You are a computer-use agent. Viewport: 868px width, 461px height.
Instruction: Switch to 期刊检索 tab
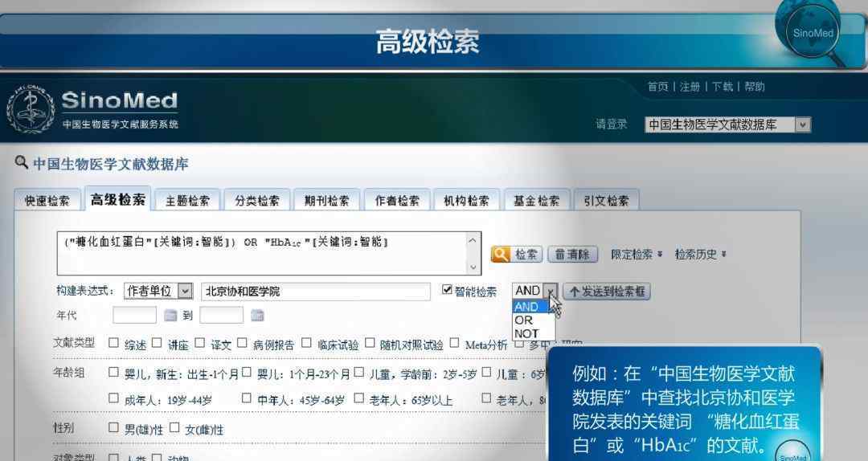click(327, 200)
